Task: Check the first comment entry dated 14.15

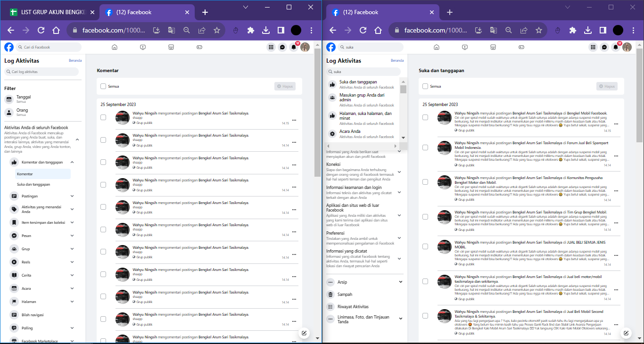Action: (103, 117)
